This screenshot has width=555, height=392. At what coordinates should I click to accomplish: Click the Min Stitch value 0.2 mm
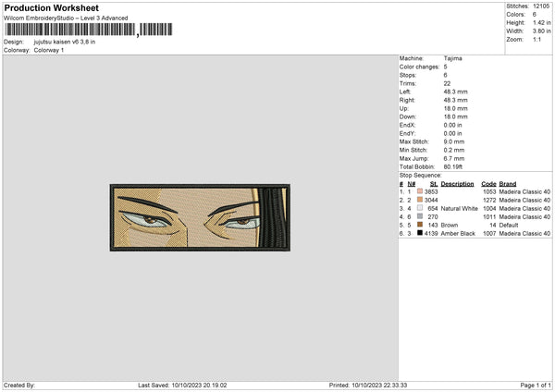[x=454, y=150]
